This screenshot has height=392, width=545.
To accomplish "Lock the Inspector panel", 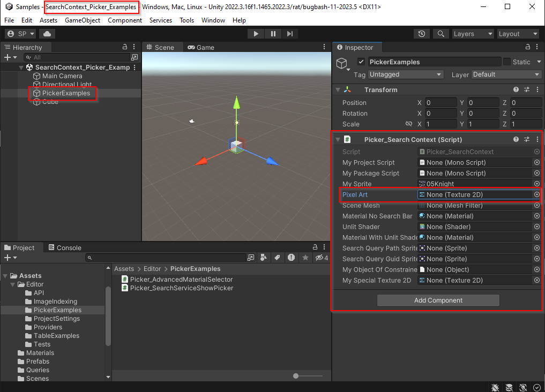I will tap(528, 48).
